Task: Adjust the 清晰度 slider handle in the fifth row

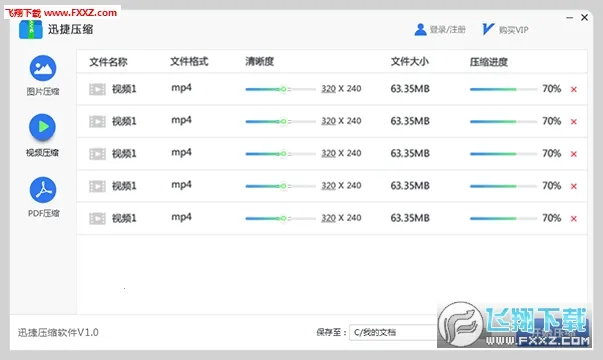Action: [283, 218]
